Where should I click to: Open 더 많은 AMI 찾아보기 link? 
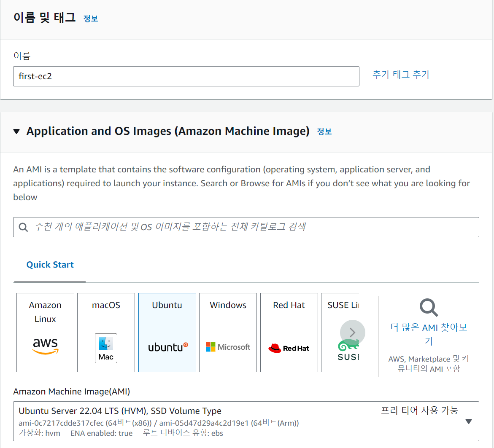pyautogui.click(x=429, y=334)
